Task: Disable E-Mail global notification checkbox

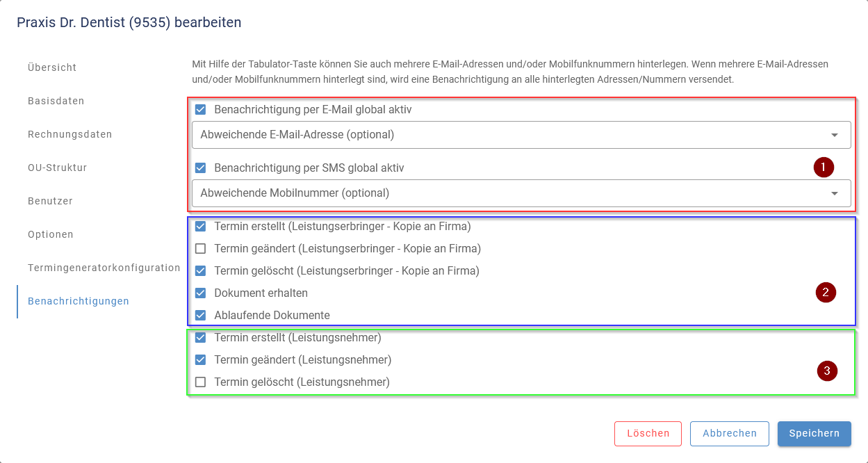Action: pyautogui.click(x=201, y=110)
